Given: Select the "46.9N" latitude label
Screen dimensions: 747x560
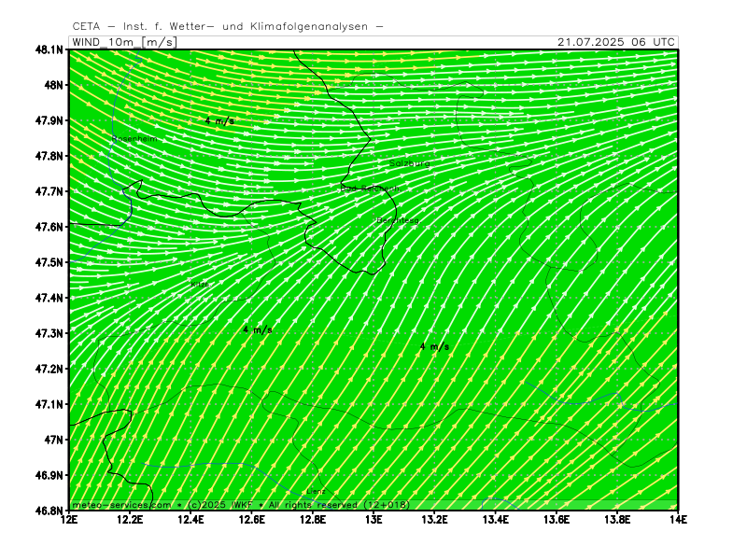Looking at the screenshot, I should pyautogui.click(x=49, y=475).
